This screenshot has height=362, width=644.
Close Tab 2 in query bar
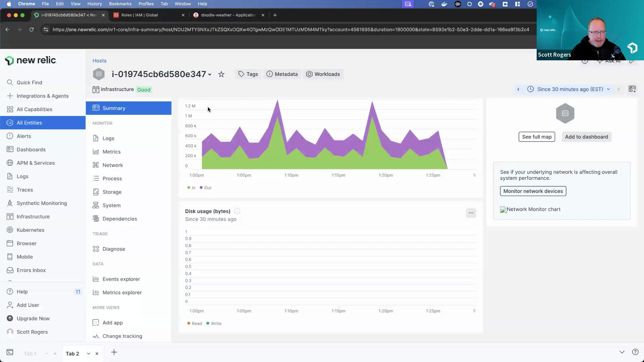coord(97,354)
